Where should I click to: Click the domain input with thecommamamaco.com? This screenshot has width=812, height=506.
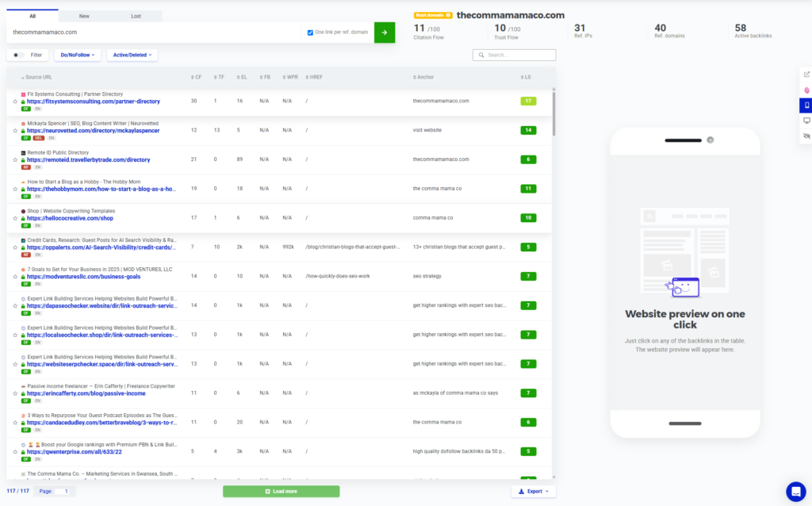pyautogui.click(x=154, y=32)
